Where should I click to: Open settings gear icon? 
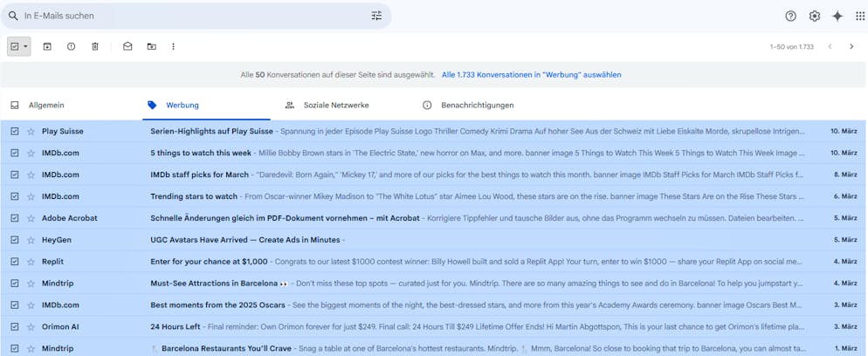click(x=814, y=16)
